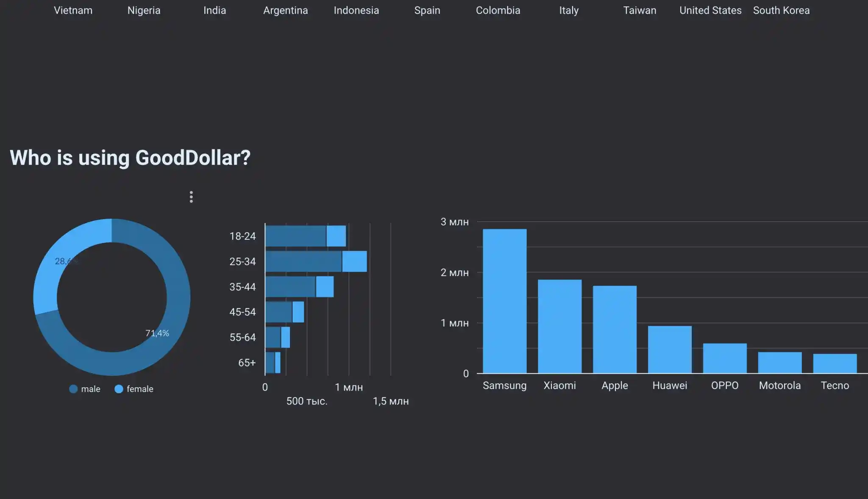Click the 45-54 male bar segment
The width and height of the screenshot is (868, 499).
click(x=278, y=312)
